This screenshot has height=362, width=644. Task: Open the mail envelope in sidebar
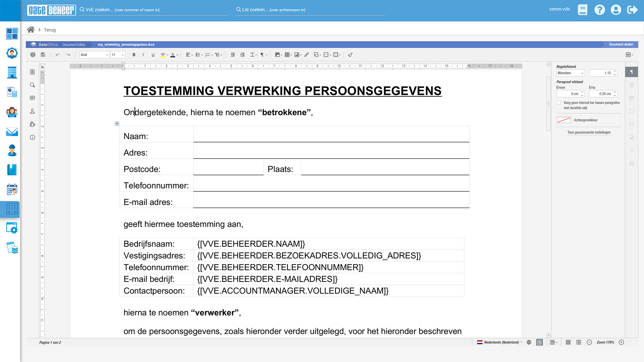point(12,132)
